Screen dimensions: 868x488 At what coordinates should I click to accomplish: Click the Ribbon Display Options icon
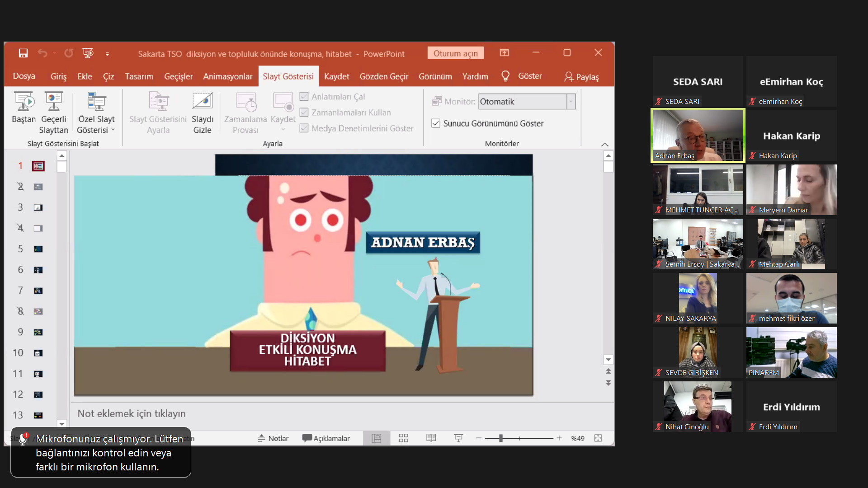(505, 53)
